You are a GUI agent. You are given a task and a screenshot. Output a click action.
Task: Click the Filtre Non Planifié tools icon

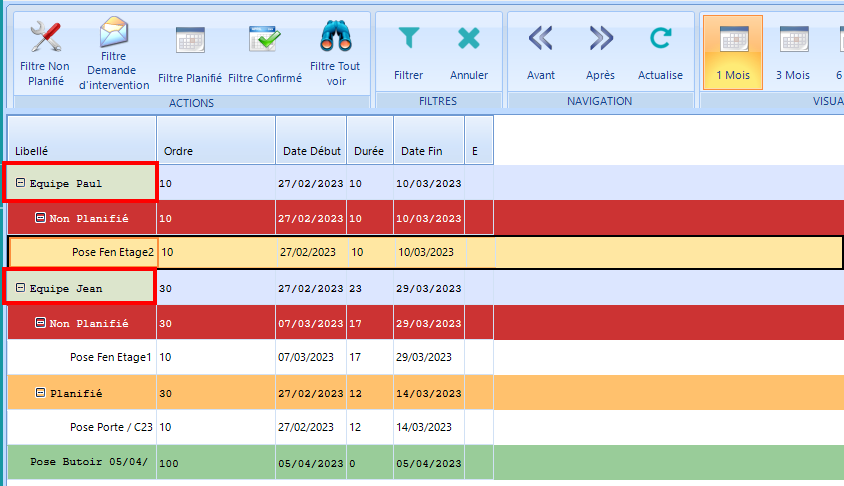tap(46, 38)
